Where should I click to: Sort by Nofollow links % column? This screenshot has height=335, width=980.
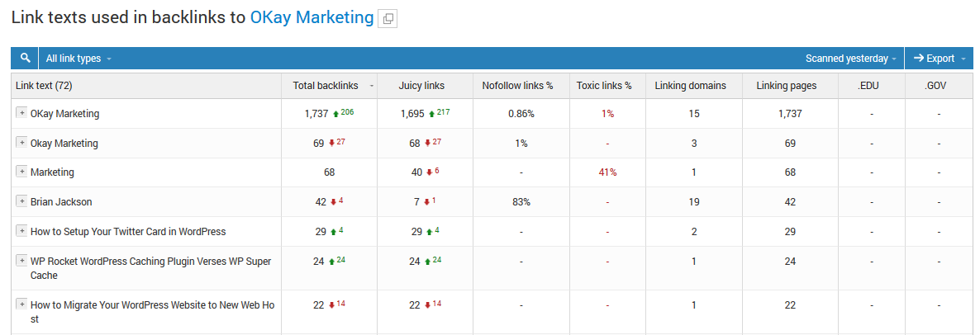coord(517,86)
